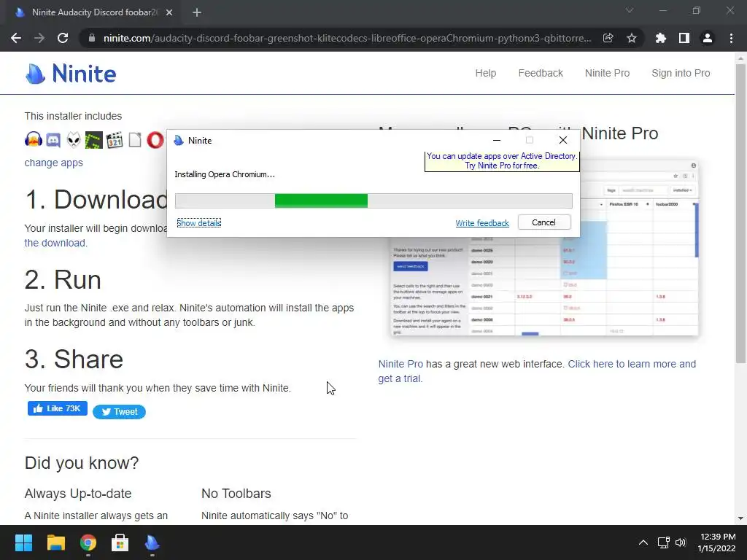Screen dimensions: 747x560
Task: Open the Chrome three-dot menu
Action: 731,38
